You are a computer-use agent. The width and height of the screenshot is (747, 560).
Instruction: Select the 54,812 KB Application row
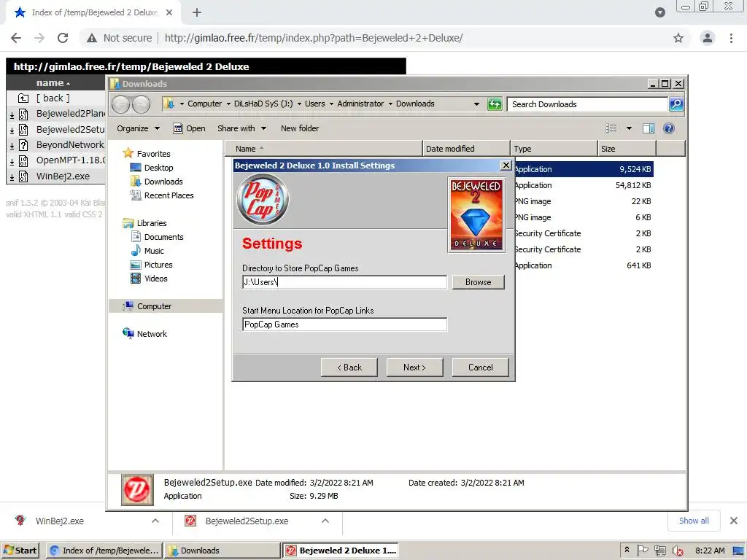[x=584, y=185]
